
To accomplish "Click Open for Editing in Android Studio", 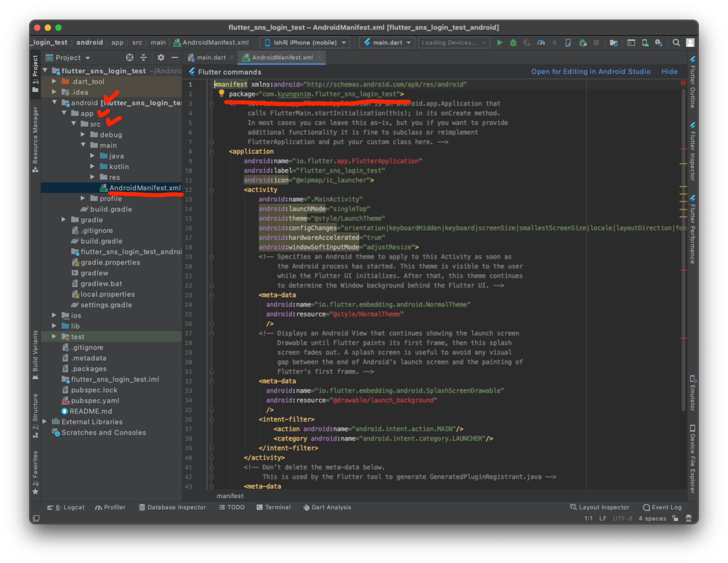I will point(591,72).
